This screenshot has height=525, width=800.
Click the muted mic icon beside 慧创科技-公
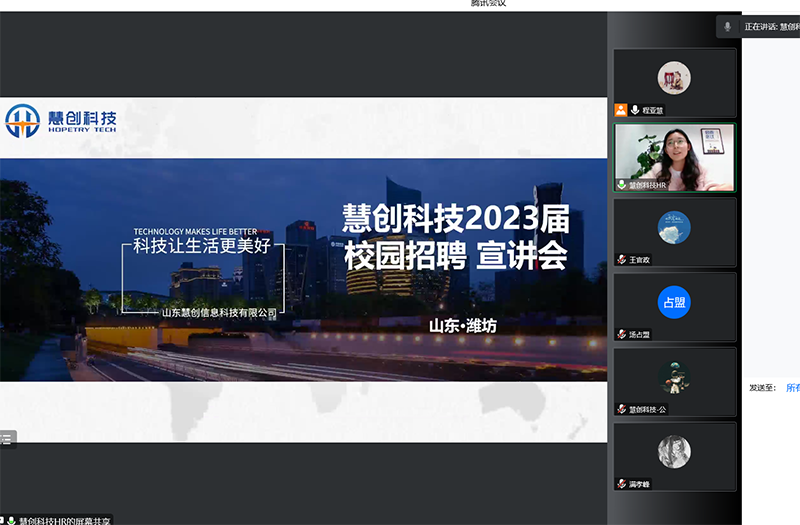(622, 409)
